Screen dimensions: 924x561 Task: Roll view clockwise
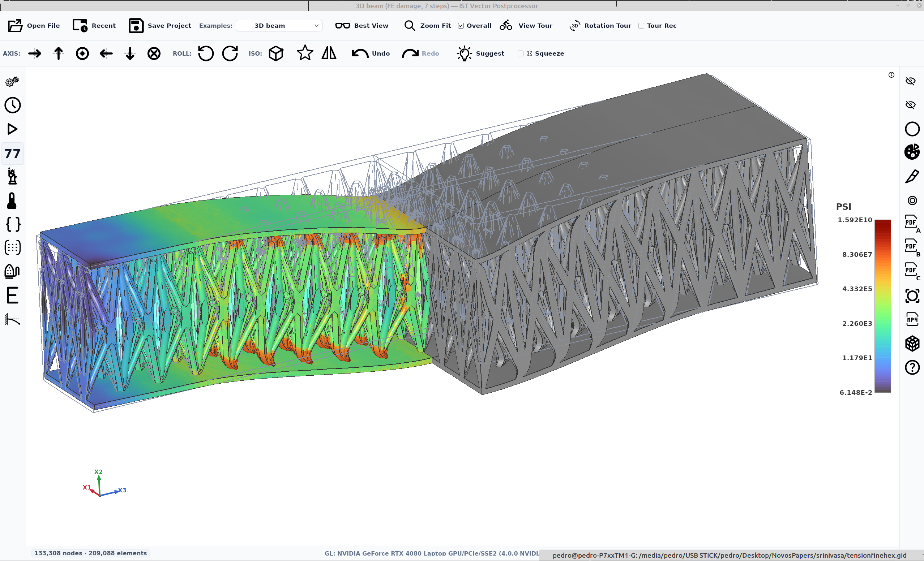click(230, 53)
